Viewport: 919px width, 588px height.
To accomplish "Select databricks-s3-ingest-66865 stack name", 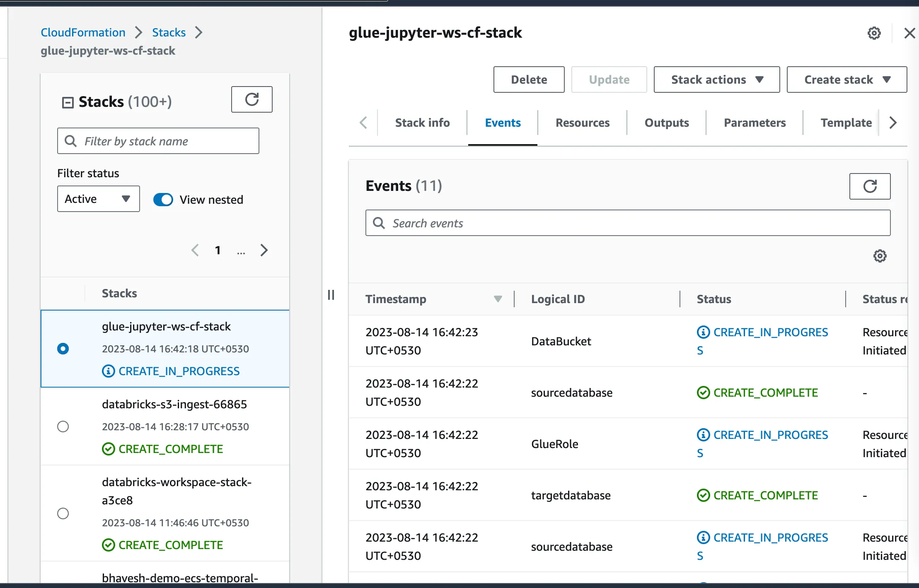I will point(174,404).
